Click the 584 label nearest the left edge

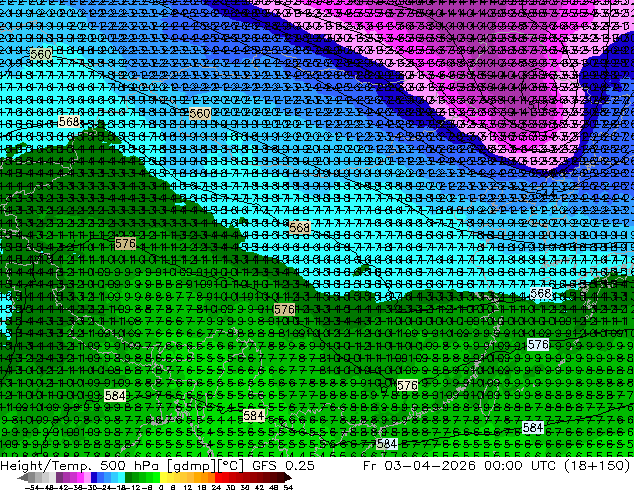pyautogui.click(x=115, y=395)
